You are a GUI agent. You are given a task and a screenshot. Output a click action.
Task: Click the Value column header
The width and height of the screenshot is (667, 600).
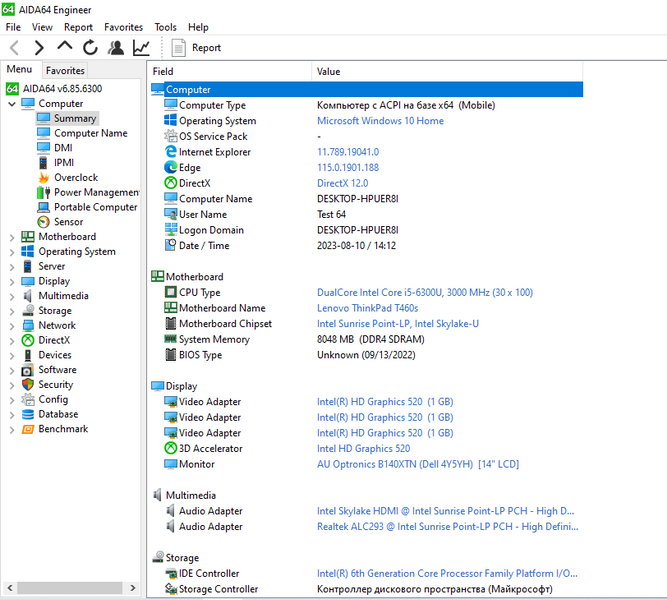(x=447, y=71)
